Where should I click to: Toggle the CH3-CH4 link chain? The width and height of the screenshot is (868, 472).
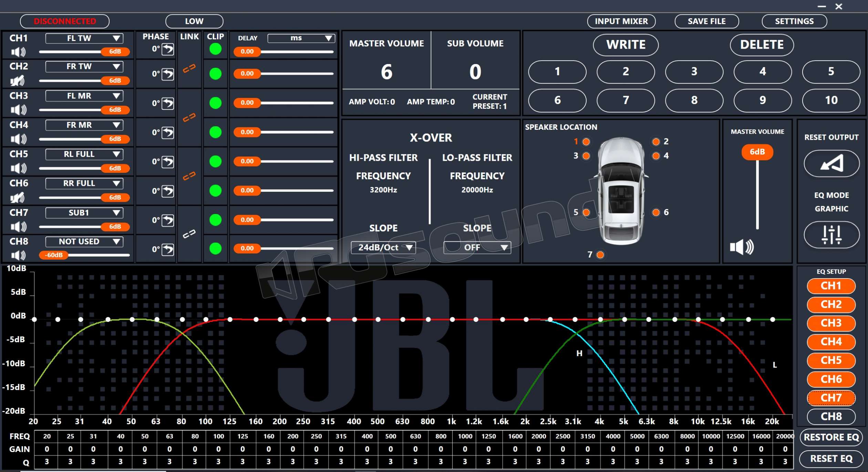189,118
